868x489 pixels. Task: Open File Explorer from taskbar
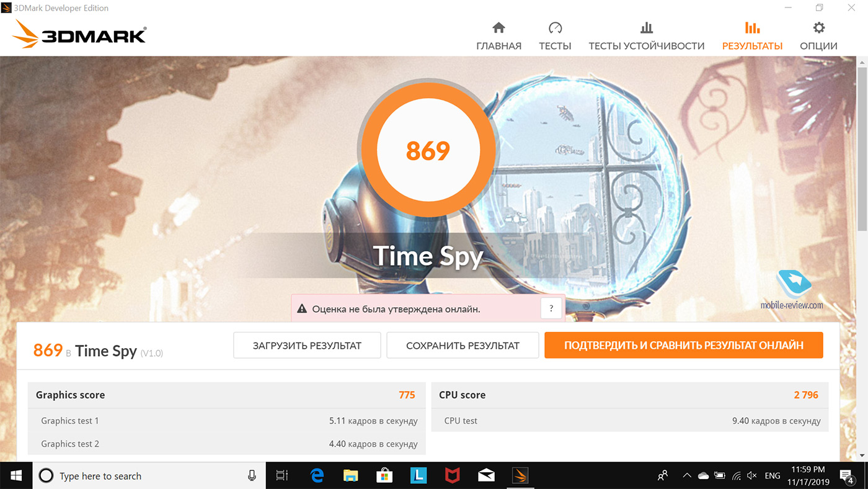click(x=351, y=476)
